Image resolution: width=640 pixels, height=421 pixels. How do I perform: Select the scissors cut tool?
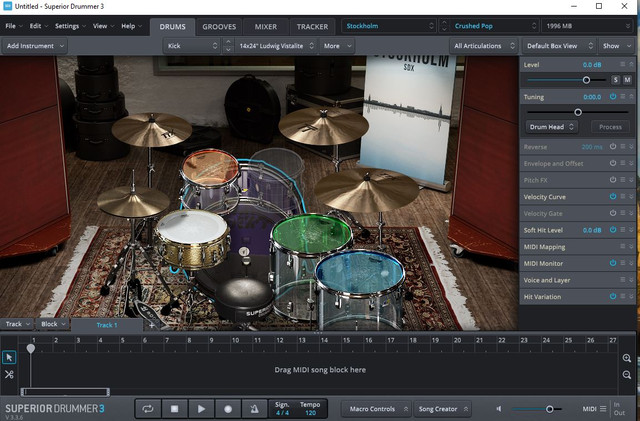(x=9, y=374)
